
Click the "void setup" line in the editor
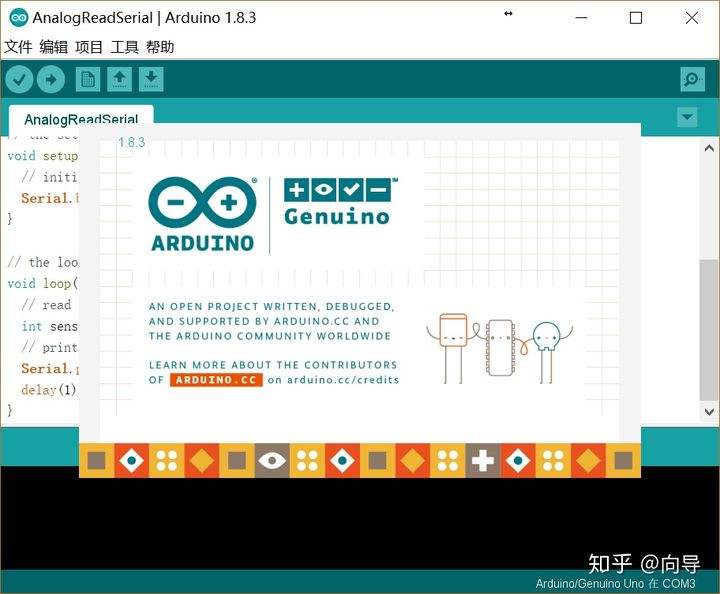43,156
